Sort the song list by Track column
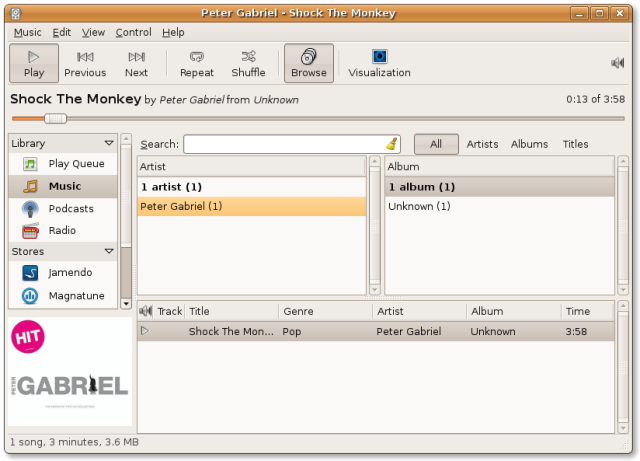The image size is (640, 461). [170, 311]
